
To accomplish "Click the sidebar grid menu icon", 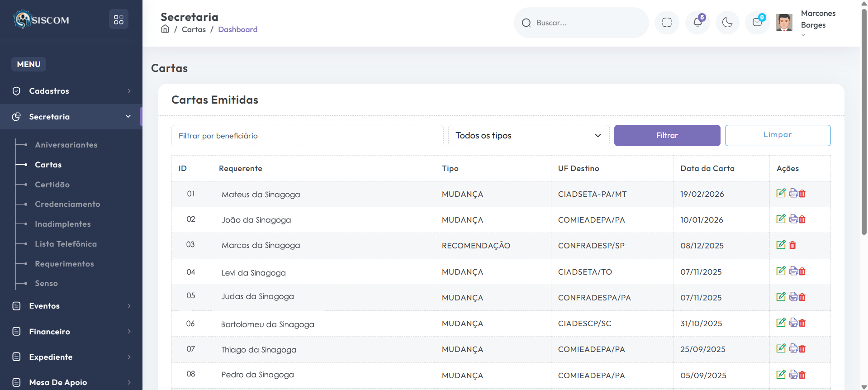I will 119,19.
